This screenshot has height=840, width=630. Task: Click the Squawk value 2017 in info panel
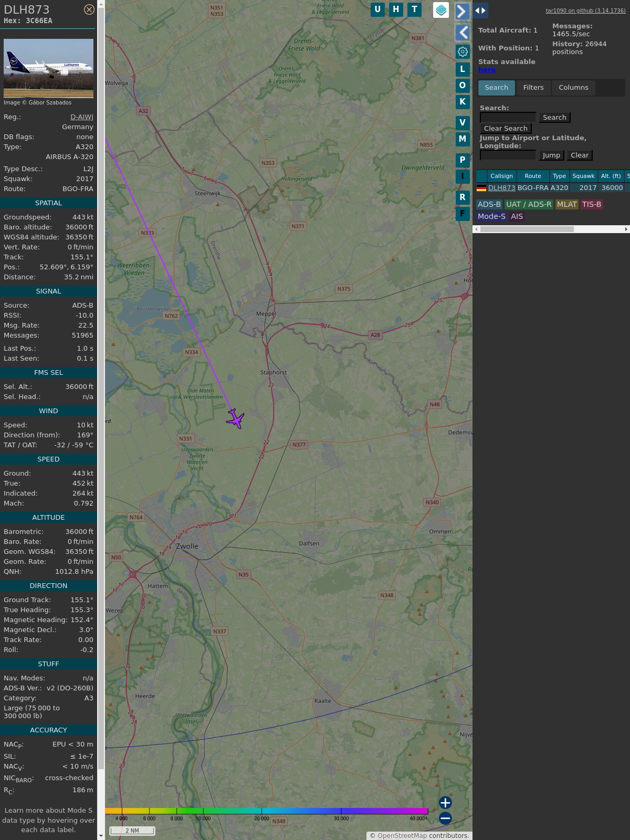85,179
